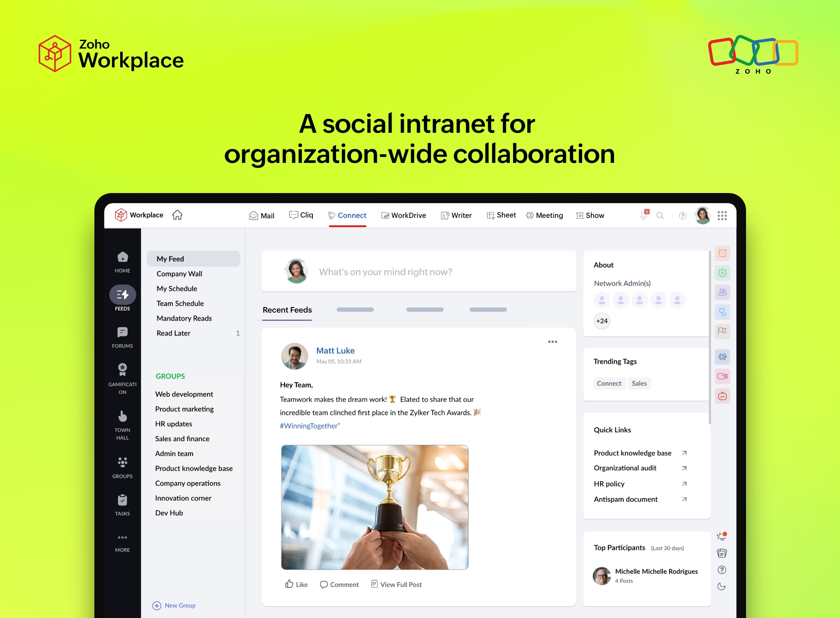Select My Feed in the left list
The height and width of the screenshot is (618, 840).
pyautogui.click(x=194, y=259)
